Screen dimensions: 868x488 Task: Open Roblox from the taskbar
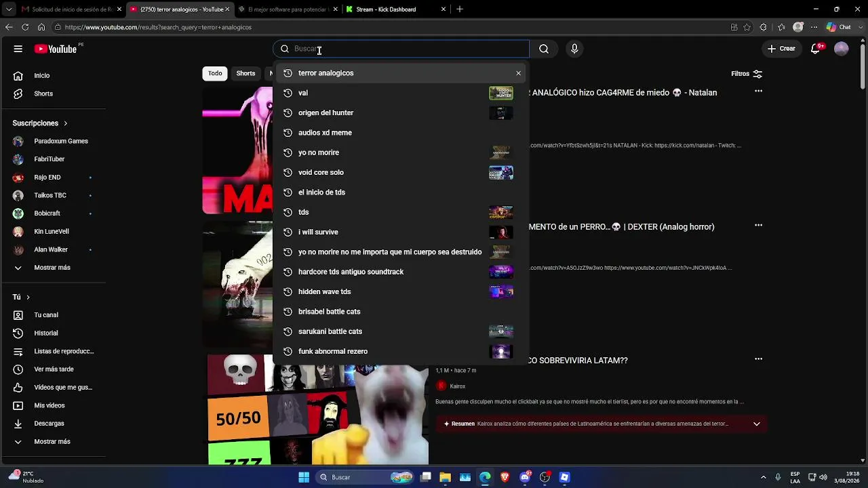[564, 477]
